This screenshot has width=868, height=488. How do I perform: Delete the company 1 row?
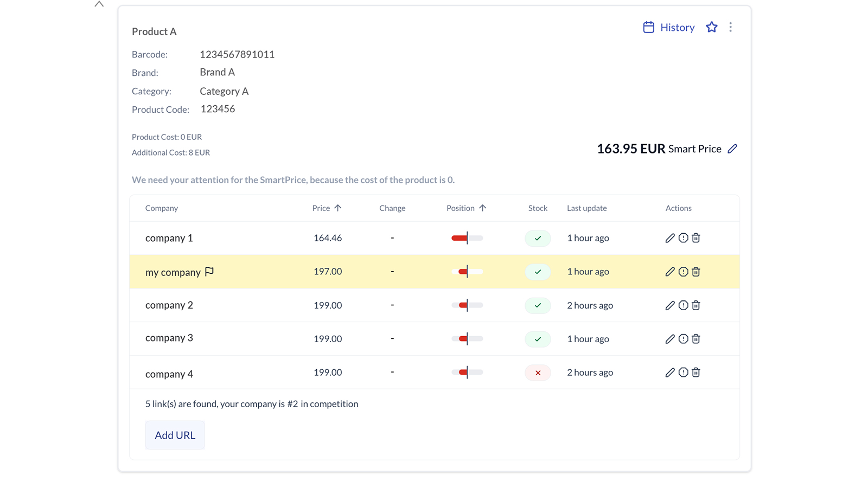tap(696, 238)
